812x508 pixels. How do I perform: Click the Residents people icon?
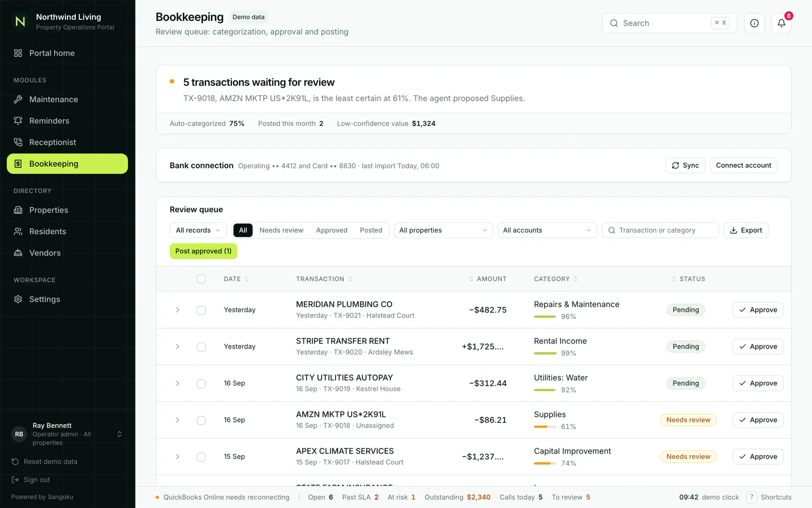pyautogui.click(x=18, y=231)
